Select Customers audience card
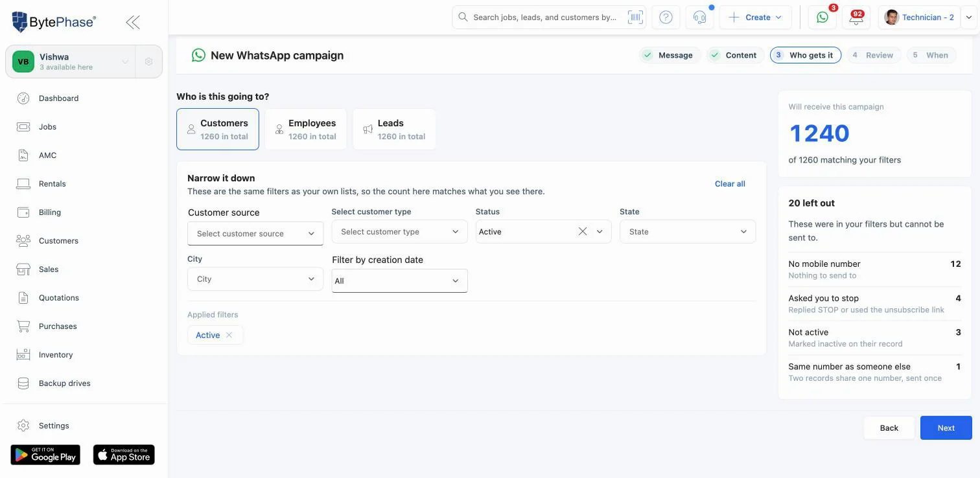The height and width of the screenshot is (478, 980). click(218, 129)
